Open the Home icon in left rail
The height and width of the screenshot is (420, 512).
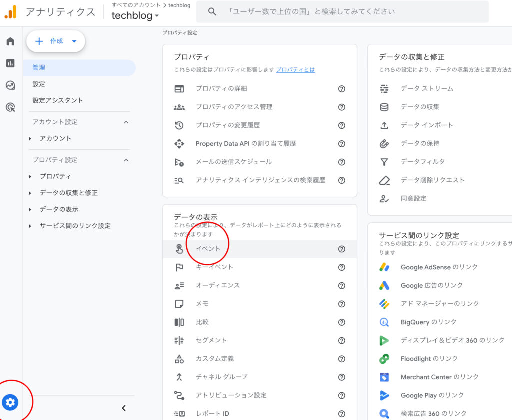coord(10,41)
